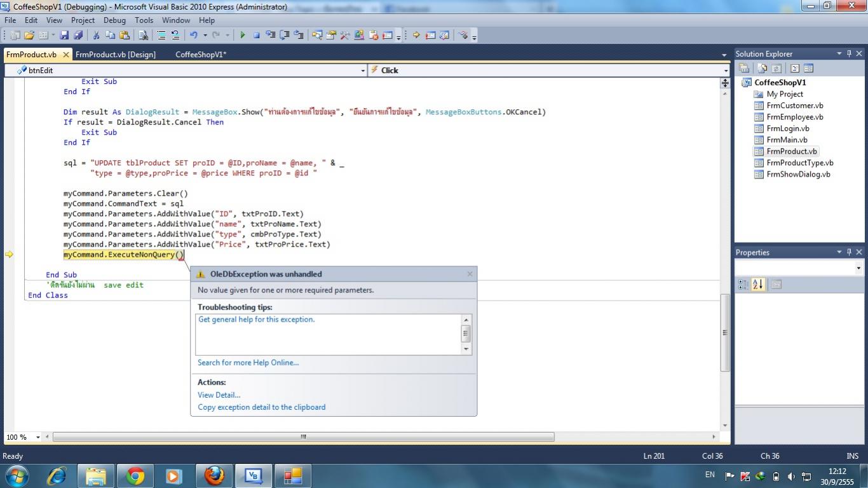868x488 pixels.
Task: Open Windows Media Player from taskbar
Action: tap(173, 475)
